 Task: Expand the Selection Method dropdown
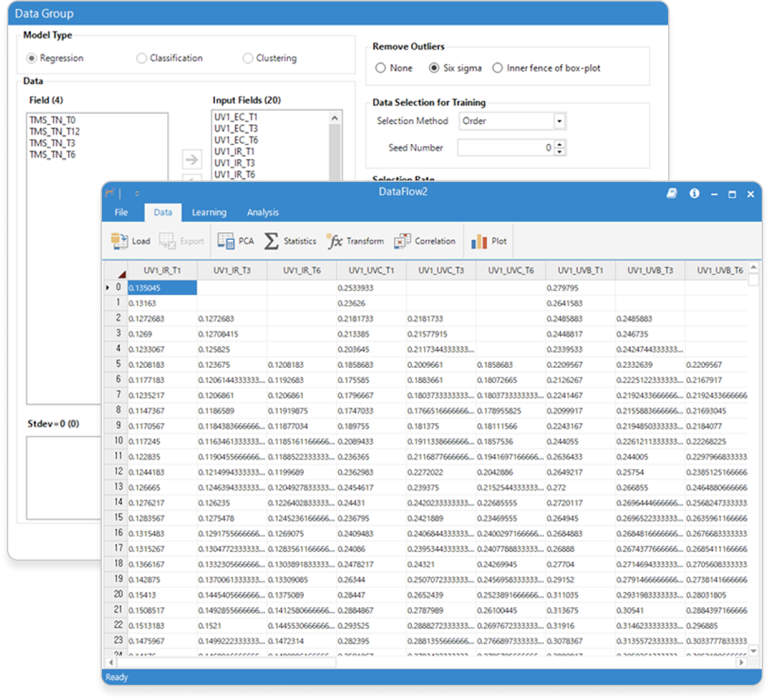click(559, 121)
